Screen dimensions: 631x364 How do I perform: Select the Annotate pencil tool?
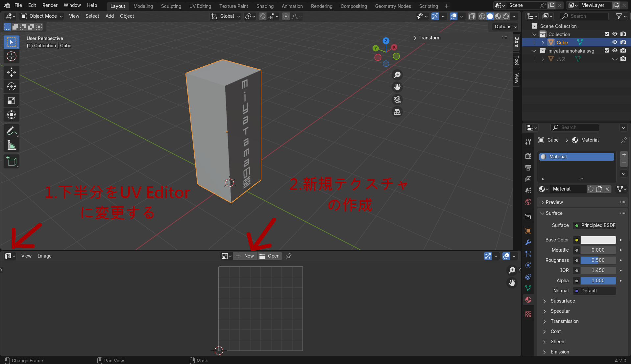click(12, 131)
